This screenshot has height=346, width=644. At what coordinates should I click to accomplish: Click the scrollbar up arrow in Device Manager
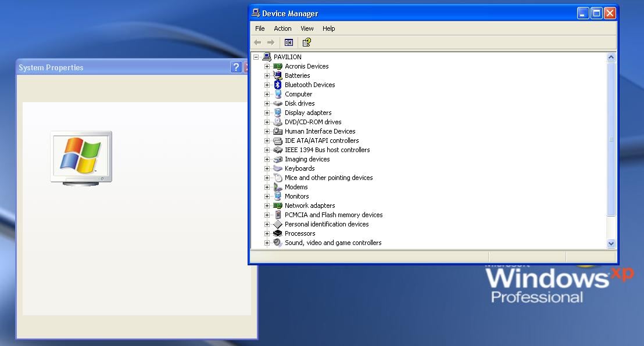(x=611, y=57)
